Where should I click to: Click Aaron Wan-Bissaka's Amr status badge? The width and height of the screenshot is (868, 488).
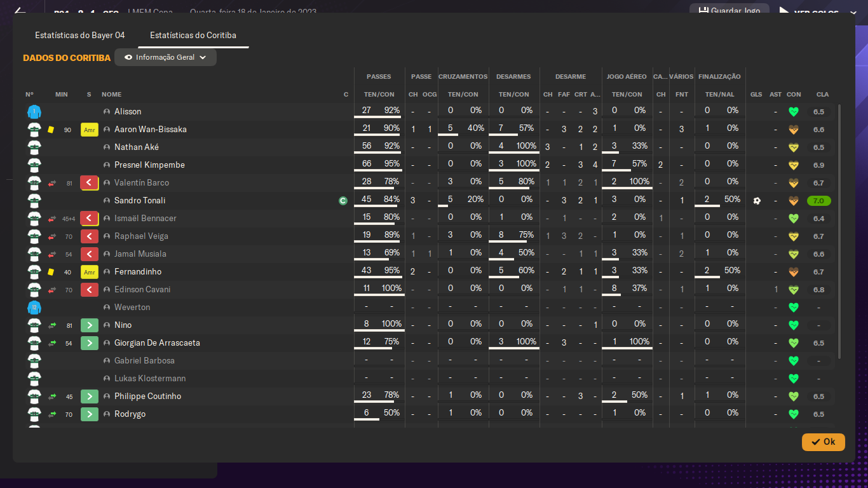coord(90,130)
